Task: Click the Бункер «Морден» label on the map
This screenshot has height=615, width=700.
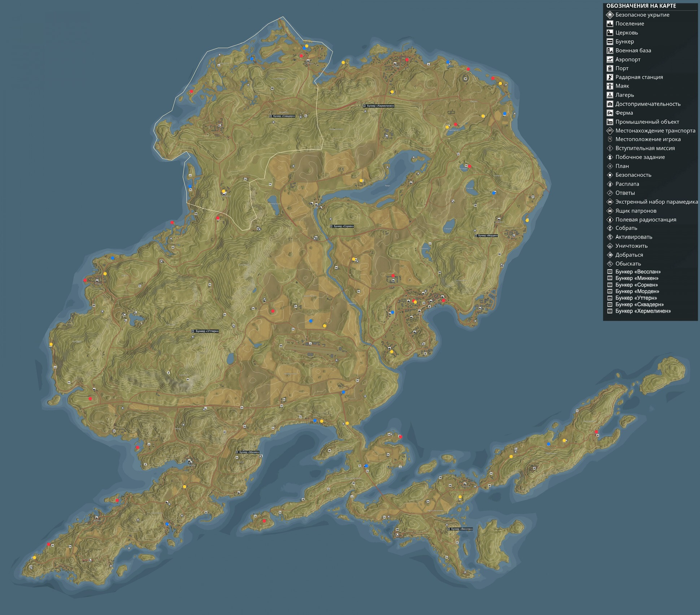Action: coord(486,235)
